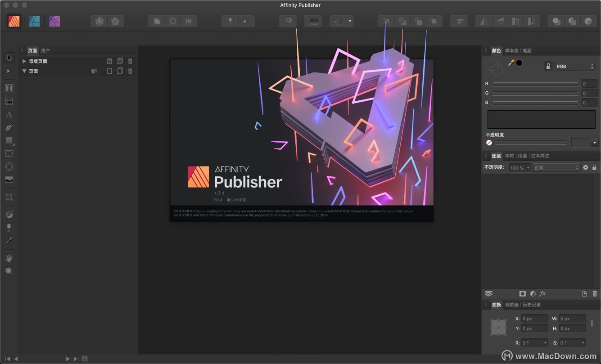Open the color opacity value dropdown arrow
This screenshot has width=601, height=364.
[x=595, y=143]
